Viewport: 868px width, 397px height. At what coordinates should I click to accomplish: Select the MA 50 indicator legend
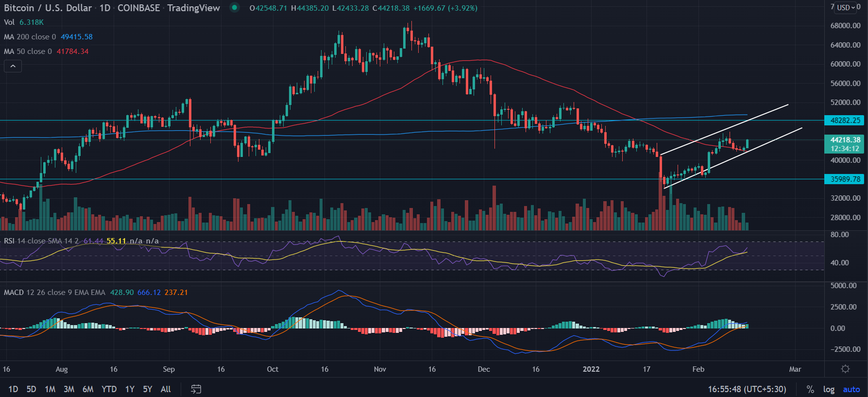click(x=28, y=52)
